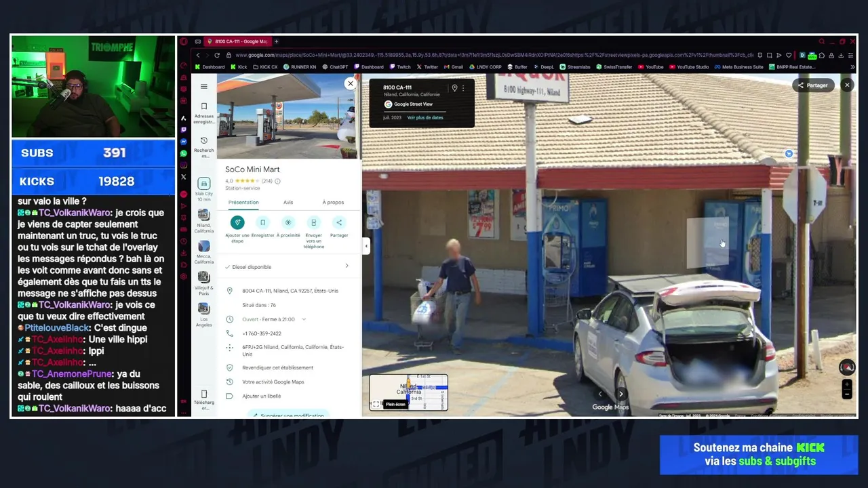Open the Twitch bookmark

(400, 67)
